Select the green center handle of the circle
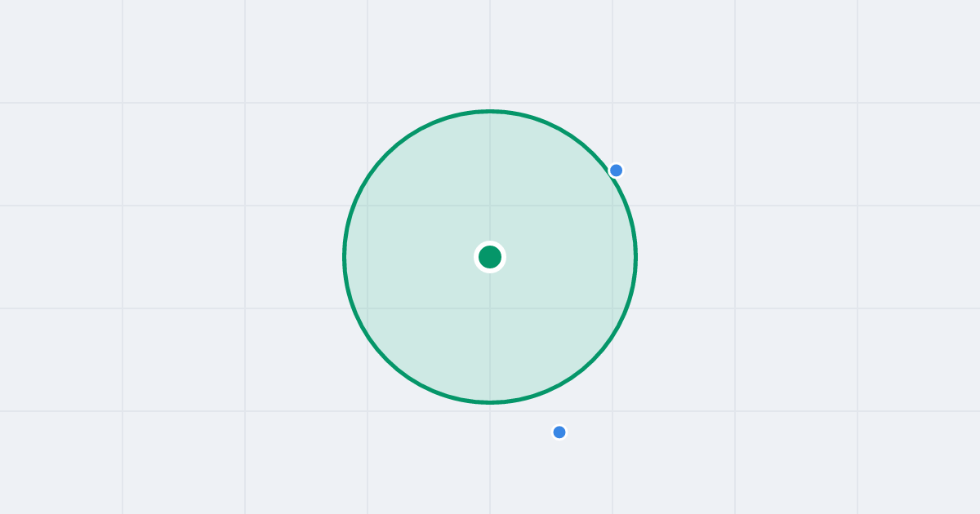 tap(490, 257)
